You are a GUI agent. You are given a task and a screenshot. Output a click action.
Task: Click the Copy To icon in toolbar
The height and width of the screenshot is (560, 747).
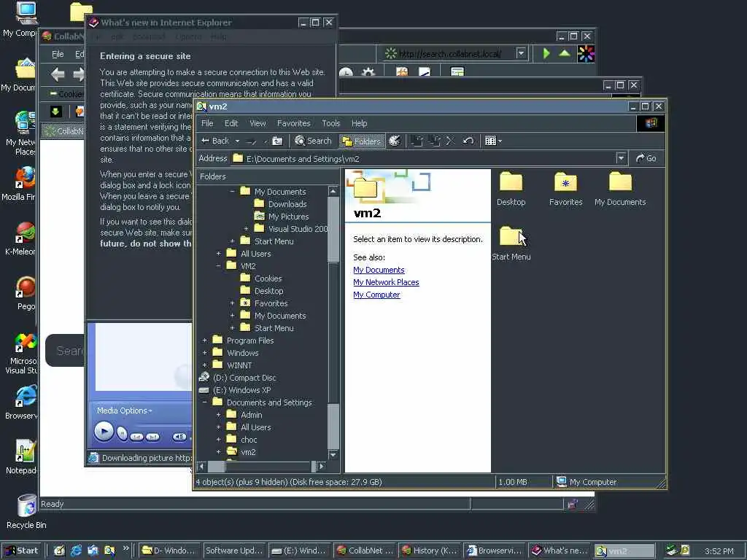tap(433, 141)
